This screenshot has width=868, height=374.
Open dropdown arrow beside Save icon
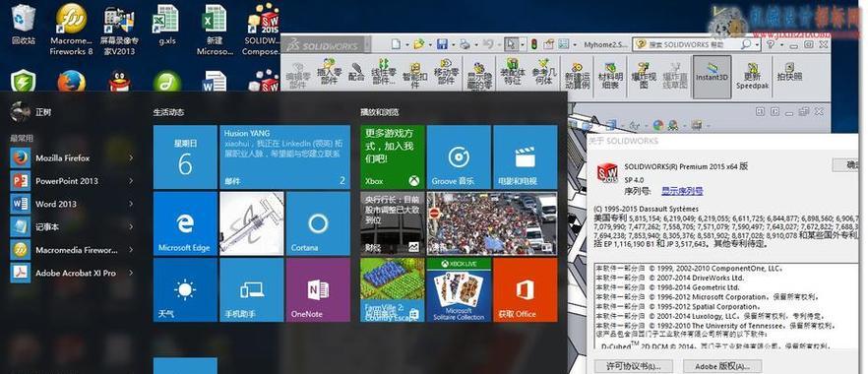click(x=454, y=45)
